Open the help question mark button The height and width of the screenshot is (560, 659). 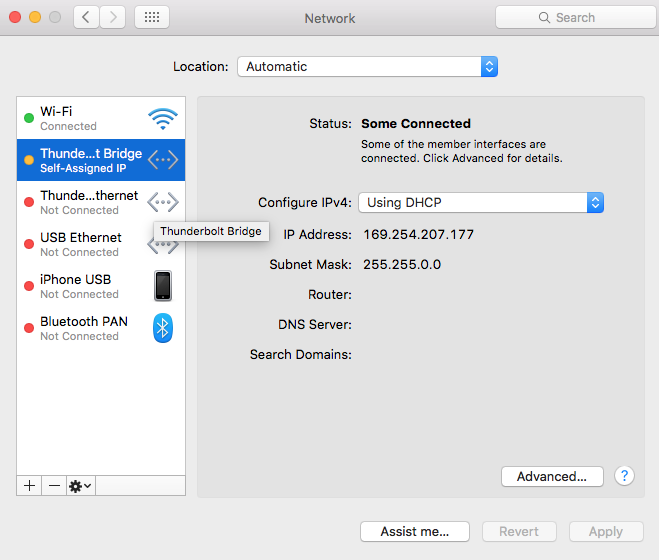625,476
